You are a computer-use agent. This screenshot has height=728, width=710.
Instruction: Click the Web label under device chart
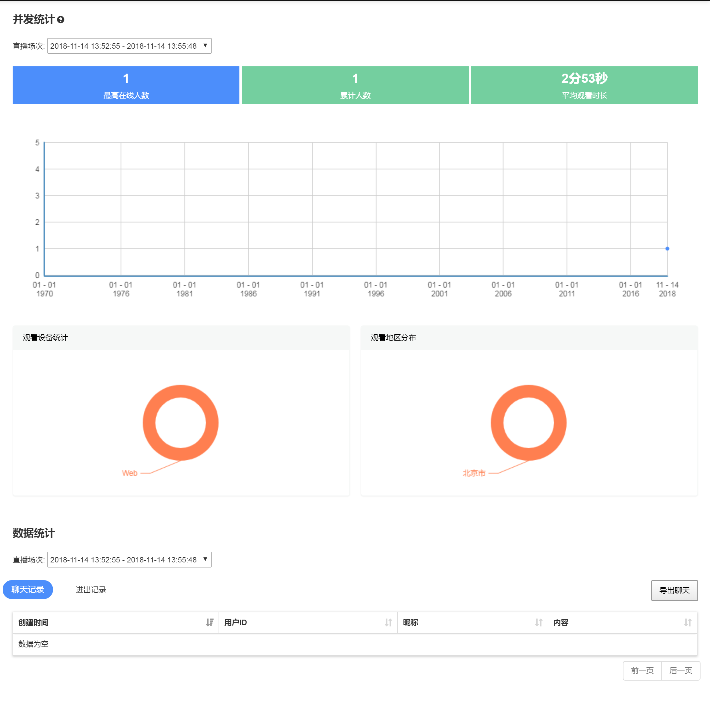tap(130, 473)
